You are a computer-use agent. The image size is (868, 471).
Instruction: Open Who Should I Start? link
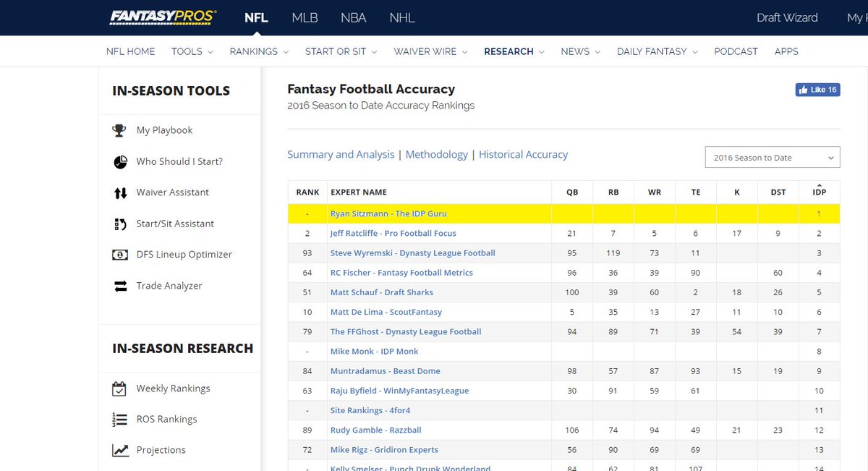179,161
